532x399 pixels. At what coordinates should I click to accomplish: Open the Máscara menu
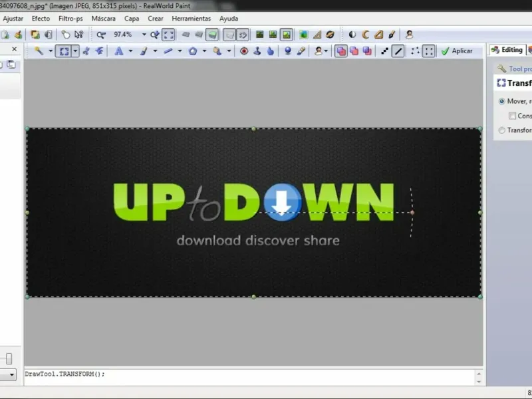[x=104, y=19]
